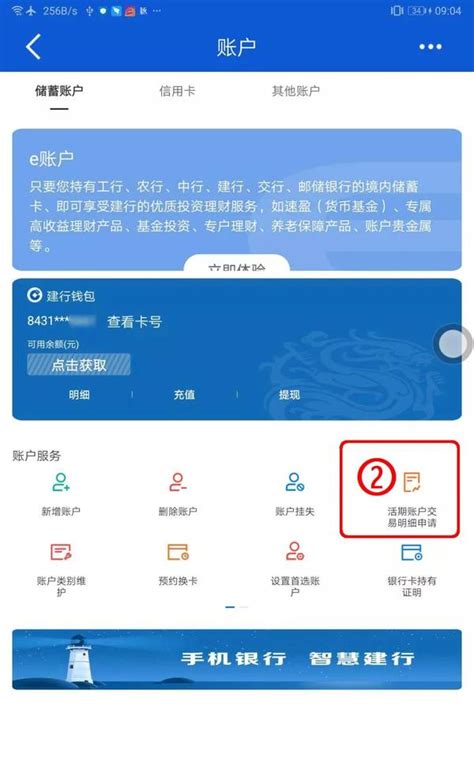The image size is (474, 758).
Task: Open the 手机银行 智慧建行 lighthouse banner
Action: click(x=237, y=659)
